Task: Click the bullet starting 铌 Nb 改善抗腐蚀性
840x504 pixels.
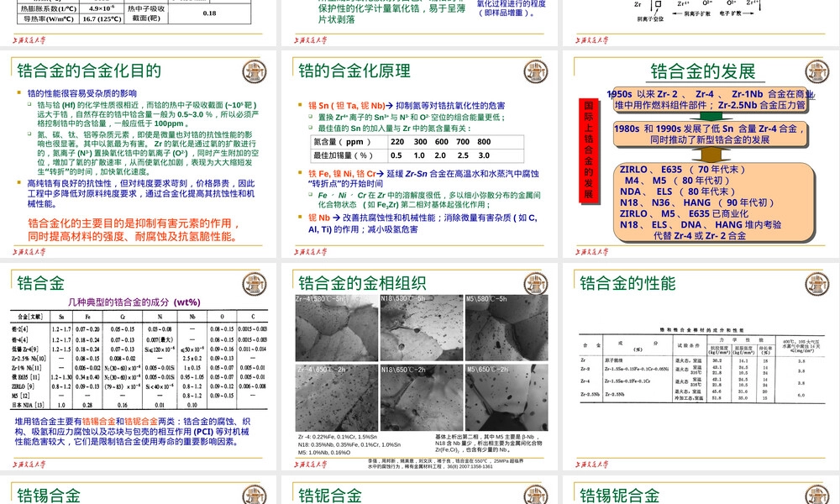Action: 423,223
